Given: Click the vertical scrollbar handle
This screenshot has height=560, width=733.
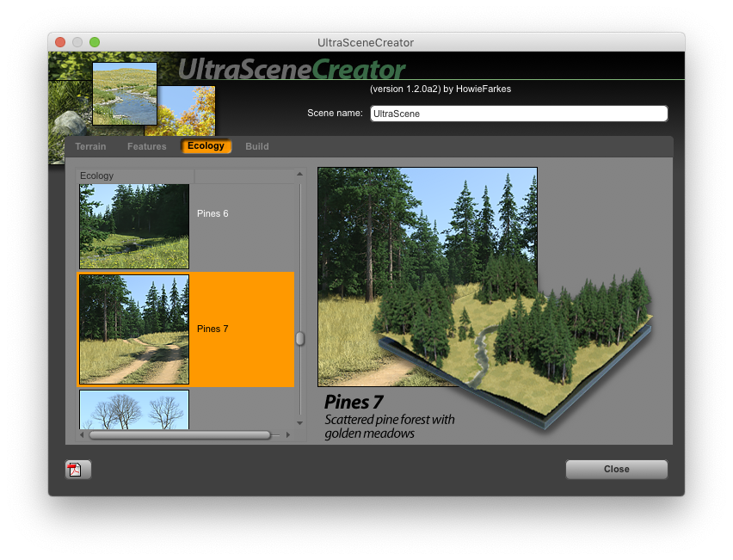Looking at the screenshot, I should 300,338.
